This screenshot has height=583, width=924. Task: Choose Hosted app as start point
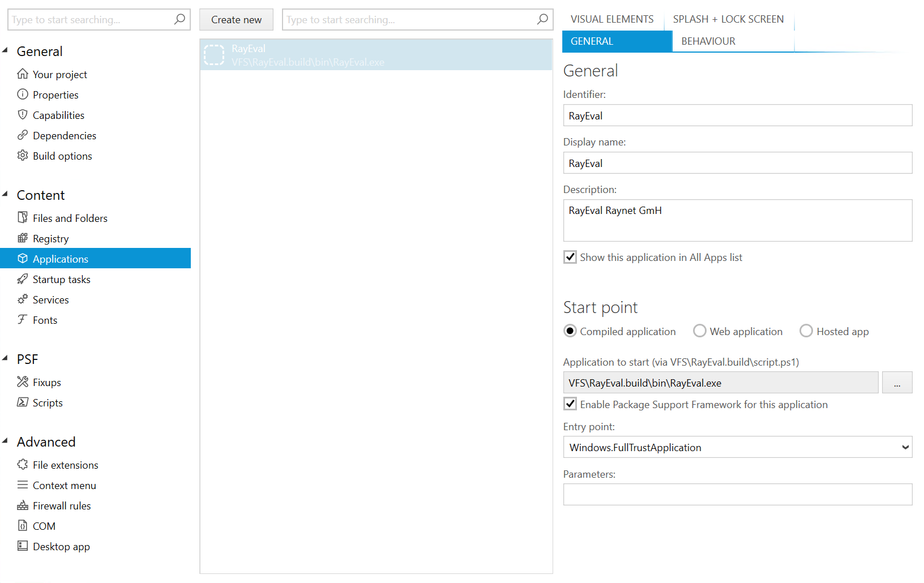[806, 331]
